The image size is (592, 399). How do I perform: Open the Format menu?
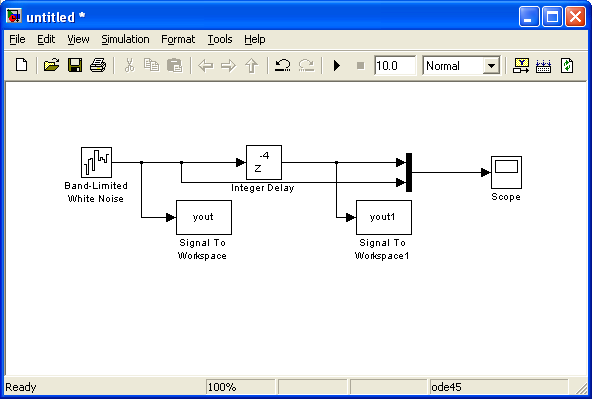pos(178,39)
